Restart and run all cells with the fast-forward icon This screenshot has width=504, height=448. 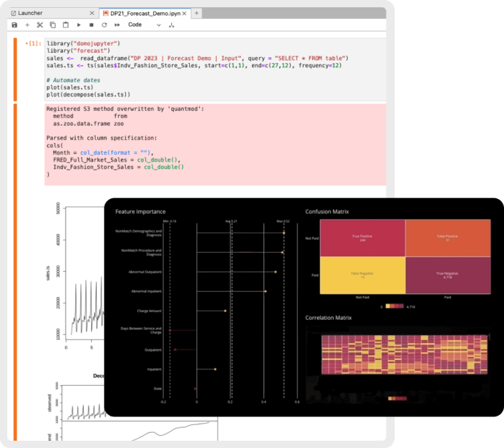[117, 25]
